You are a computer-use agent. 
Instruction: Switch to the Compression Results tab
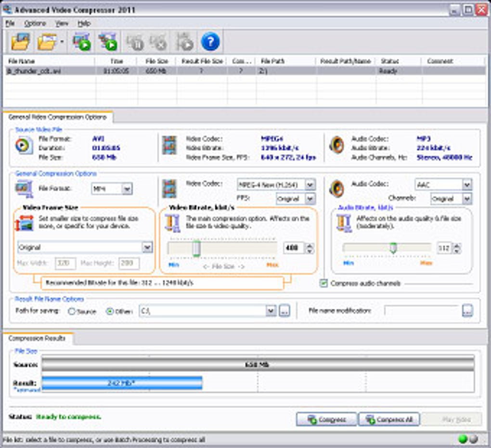pos(37,339)
